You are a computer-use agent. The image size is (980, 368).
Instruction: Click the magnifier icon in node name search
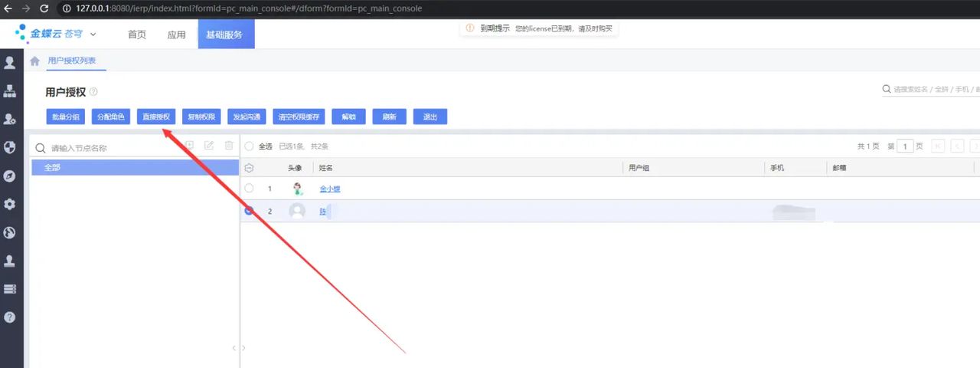point(41,148)
